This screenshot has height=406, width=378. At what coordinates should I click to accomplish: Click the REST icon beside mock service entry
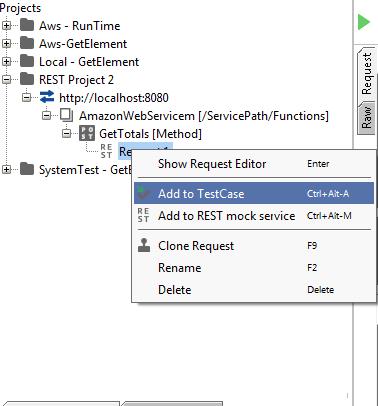pos(143,215)
